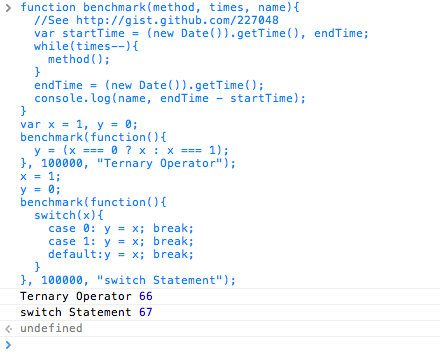This screenshot has height=361, width=440.
Task: Click the while(times--) loop line
Action: 86,46
